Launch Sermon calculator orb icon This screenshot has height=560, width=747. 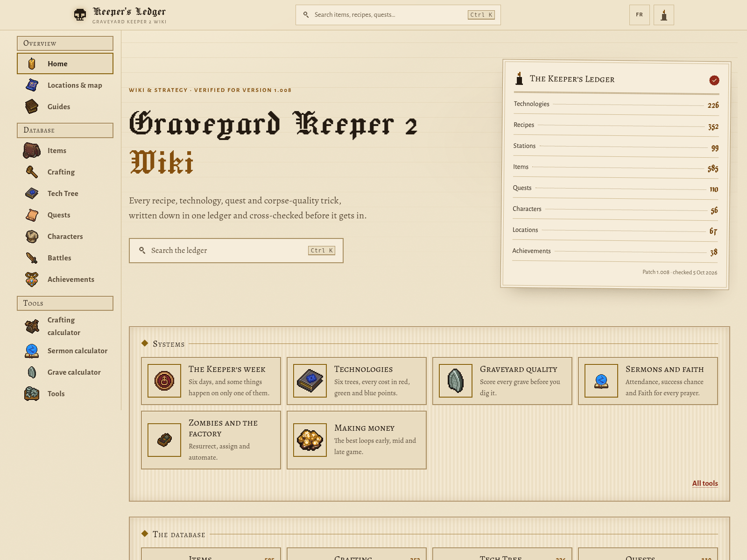click(32, 350)
